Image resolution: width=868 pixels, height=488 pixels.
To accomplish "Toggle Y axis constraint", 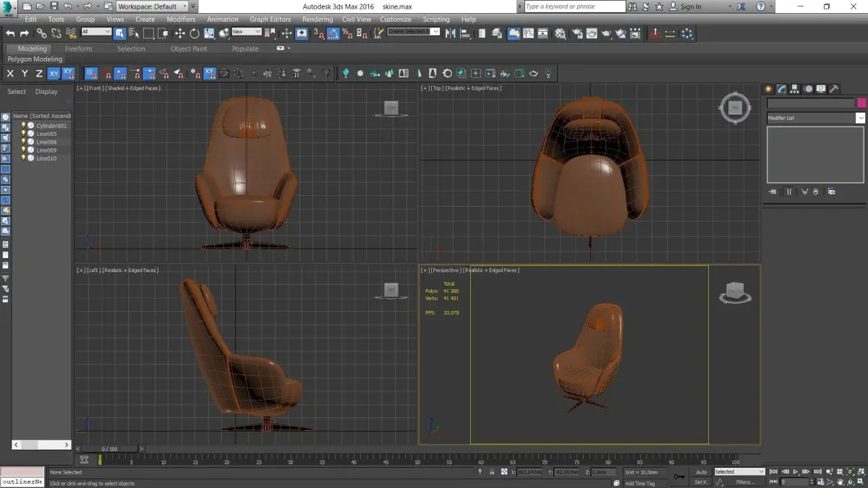I will (25, 73).
